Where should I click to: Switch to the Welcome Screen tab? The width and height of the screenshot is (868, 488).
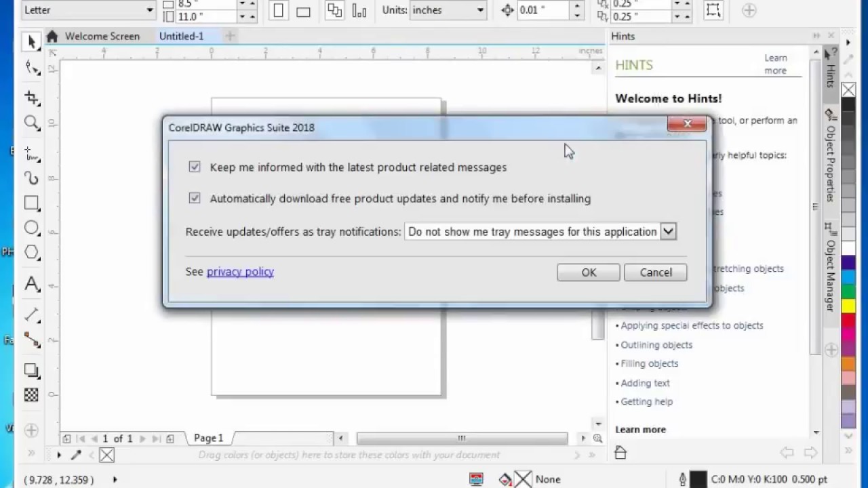click(102, 37)
